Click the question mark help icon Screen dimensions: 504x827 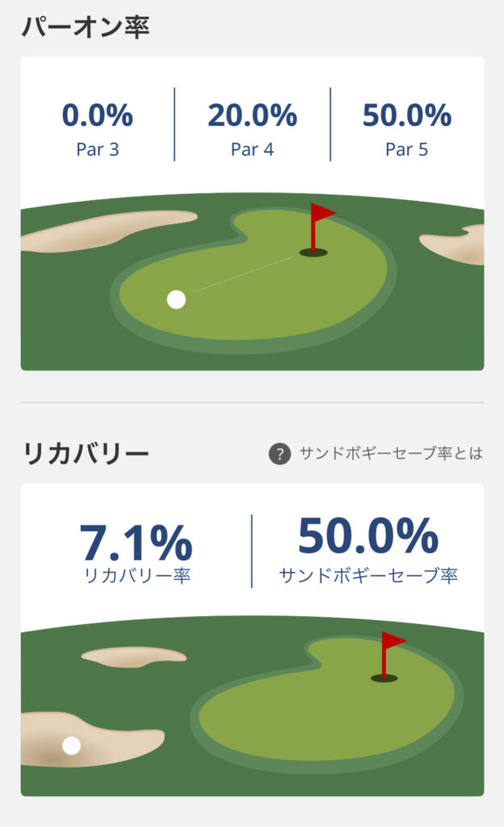pos(279,454)
